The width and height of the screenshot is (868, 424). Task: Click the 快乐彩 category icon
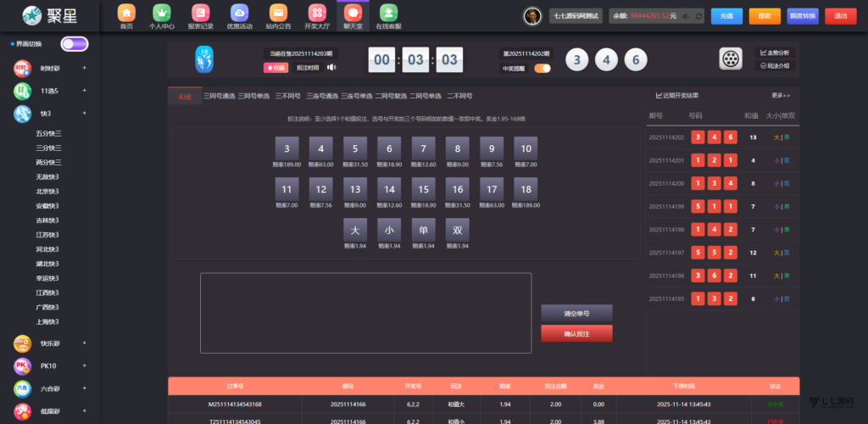pos(23,343)
